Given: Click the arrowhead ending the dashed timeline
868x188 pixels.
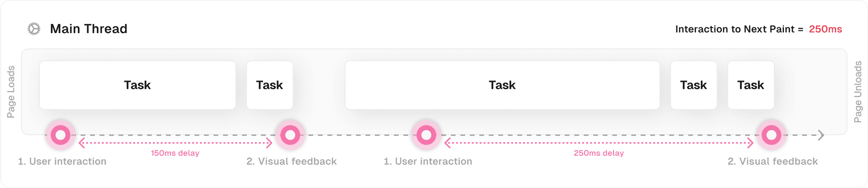Looking at the screenshot, I should click(x=821, y=135).
